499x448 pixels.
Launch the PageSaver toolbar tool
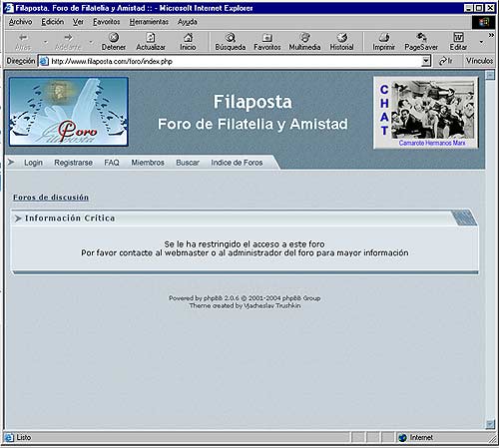click(421, 42)
